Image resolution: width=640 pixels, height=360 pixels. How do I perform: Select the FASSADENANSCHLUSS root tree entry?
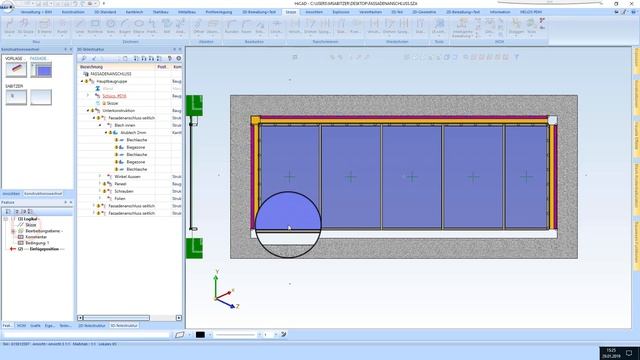click(111, 74)
